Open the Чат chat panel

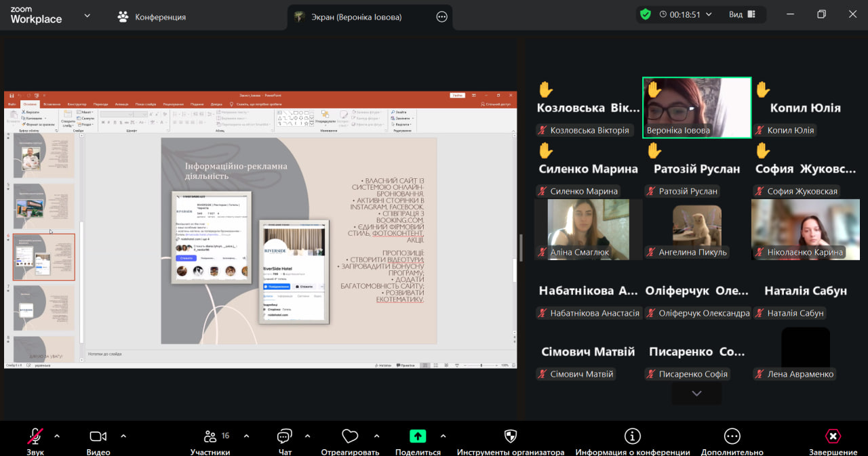(x=285, y=437)
